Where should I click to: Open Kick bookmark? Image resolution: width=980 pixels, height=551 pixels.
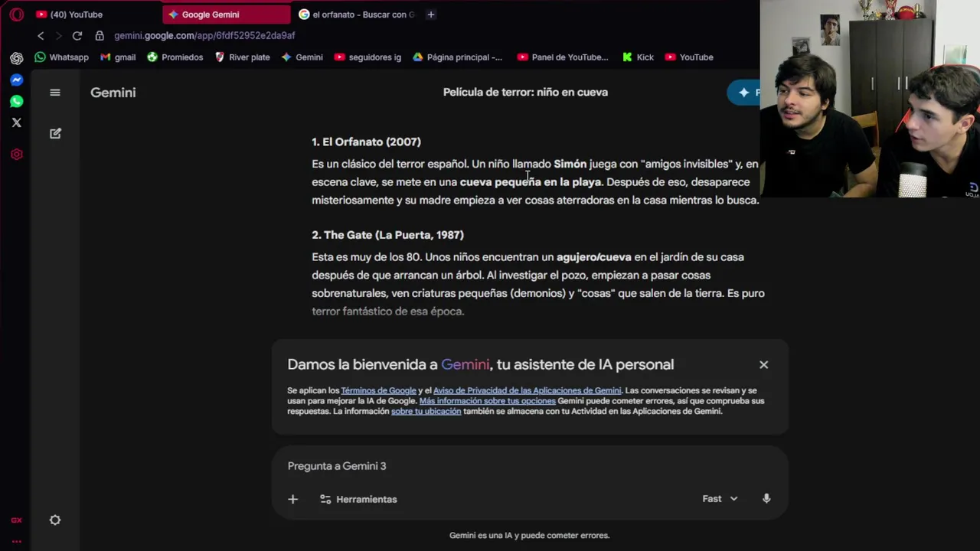pyautogui.click(x=639, y=57)
